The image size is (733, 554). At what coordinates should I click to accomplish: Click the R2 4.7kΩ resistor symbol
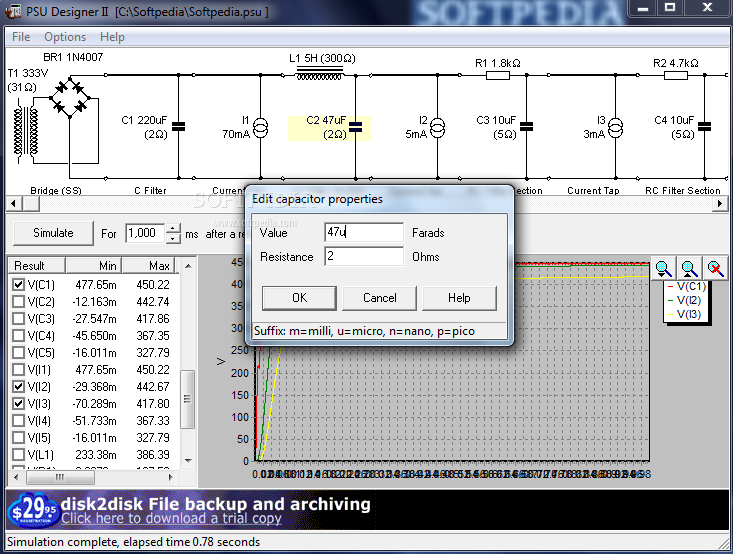676,75
